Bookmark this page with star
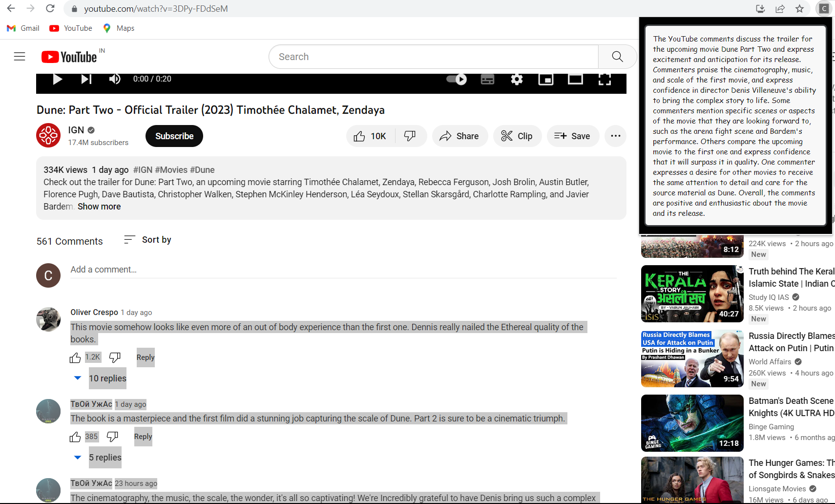 coord(799,8)
